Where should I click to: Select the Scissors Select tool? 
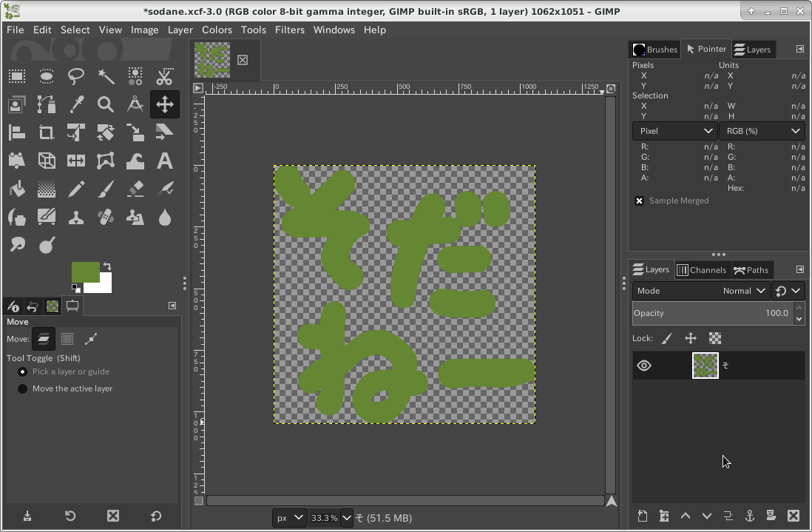(165, 77)
